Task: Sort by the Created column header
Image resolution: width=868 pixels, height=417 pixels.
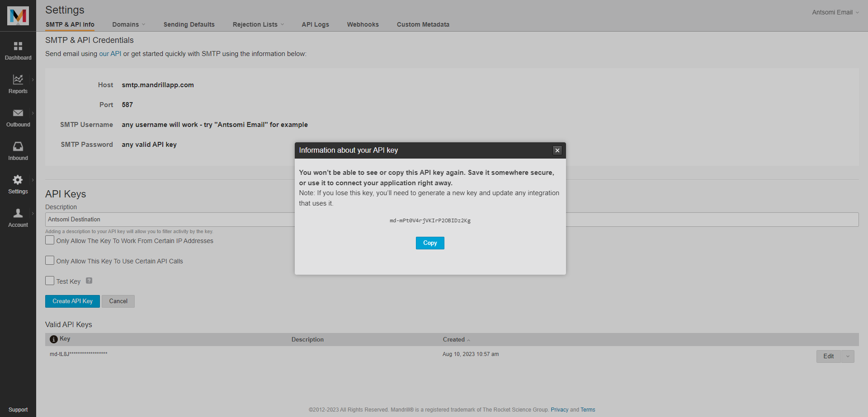Action: coord(456,340)
